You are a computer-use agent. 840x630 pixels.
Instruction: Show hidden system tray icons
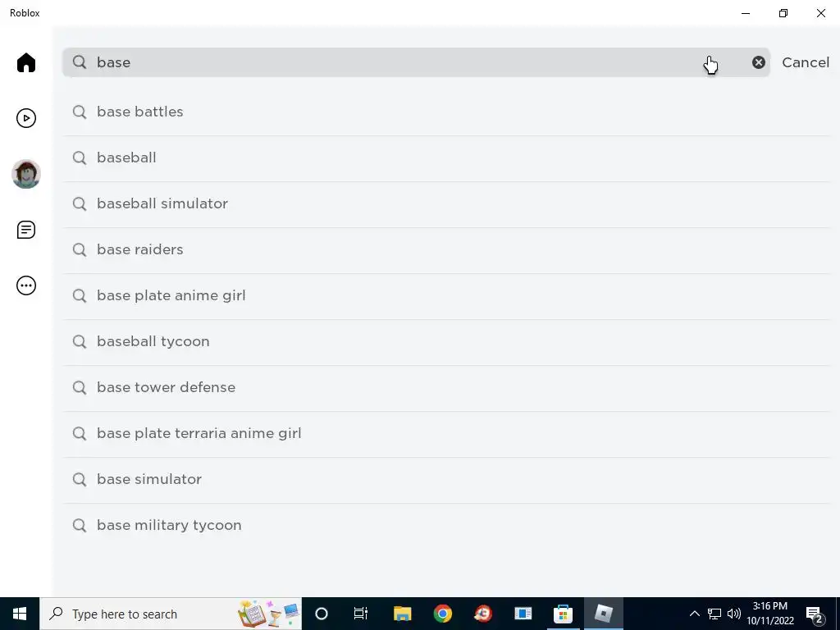pos(694,614)
